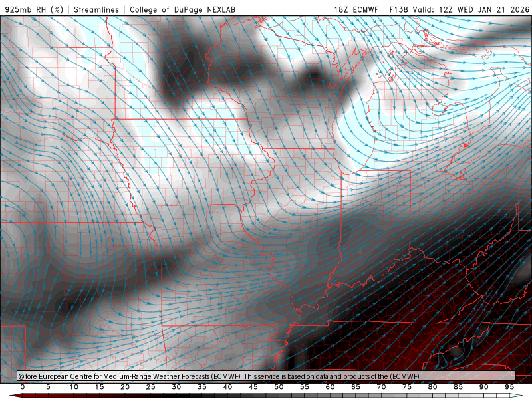Click the ECMWF copyright notice banner
Screen dimensions: 532x399
coord(267,376)
